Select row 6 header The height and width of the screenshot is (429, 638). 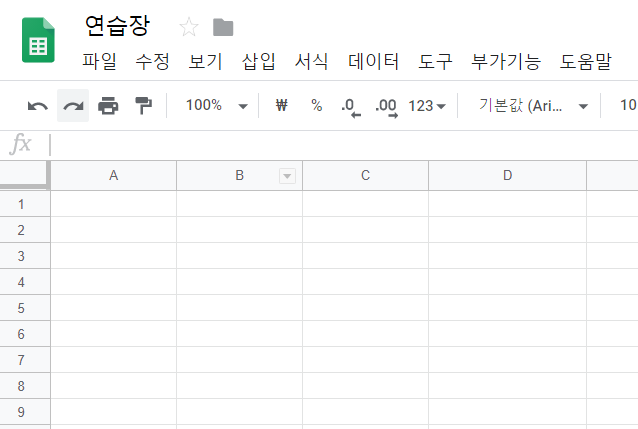25,334
